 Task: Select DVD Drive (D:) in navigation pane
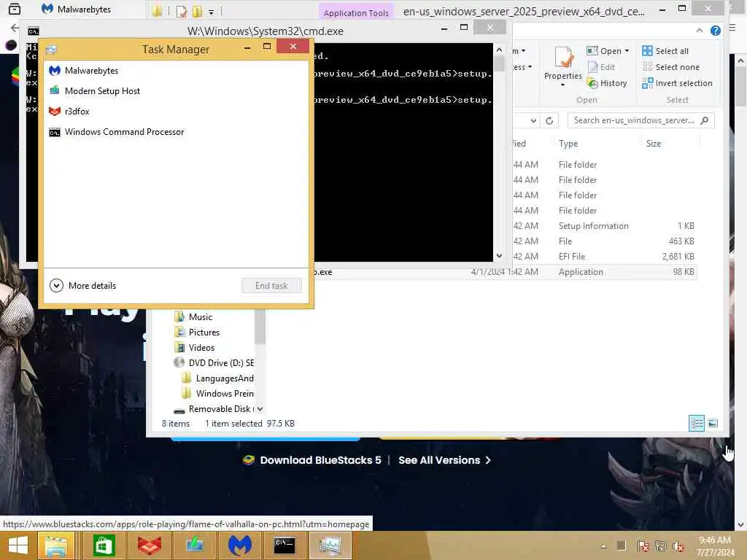(214, 363)
